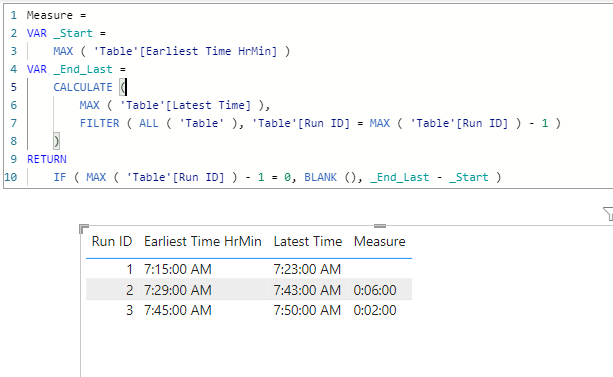Click the _Start variable name on line 2

tap(73, 33)
